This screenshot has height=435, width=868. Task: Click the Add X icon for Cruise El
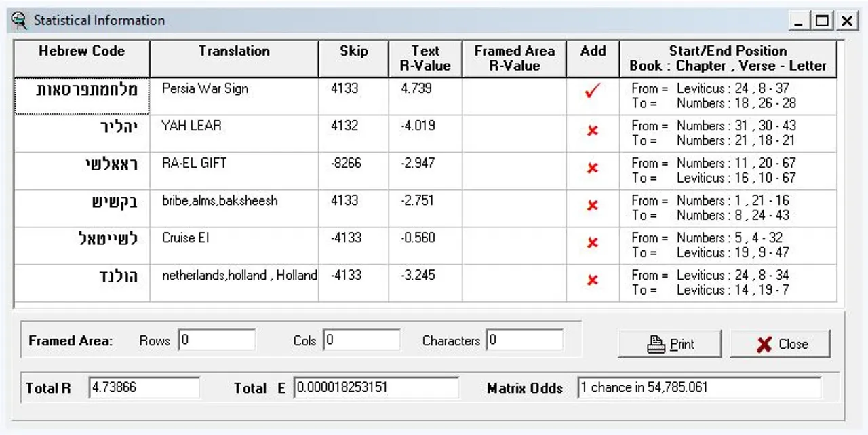592,243
